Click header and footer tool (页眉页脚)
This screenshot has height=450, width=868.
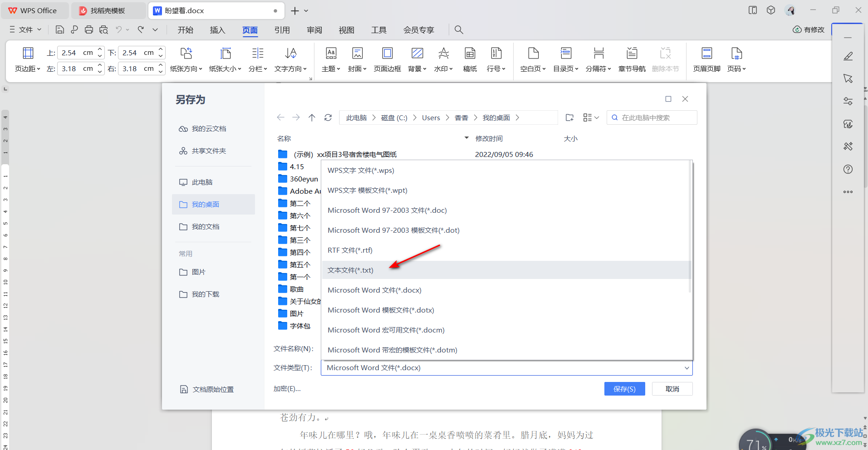tap(707, 59)
